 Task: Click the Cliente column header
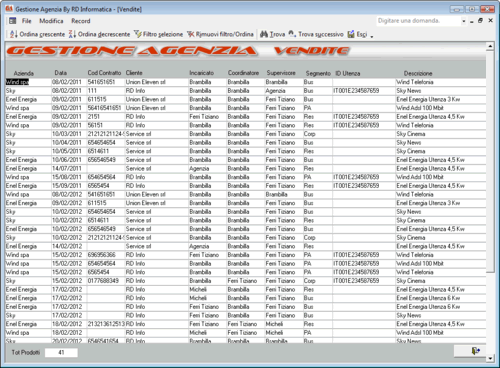tap(134, 73)
